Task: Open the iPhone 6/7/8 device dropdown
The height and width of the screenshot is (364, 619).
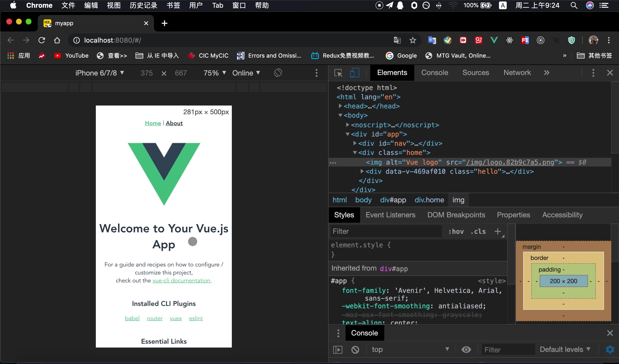Action: pyautogui.click(x=99, y=73)
